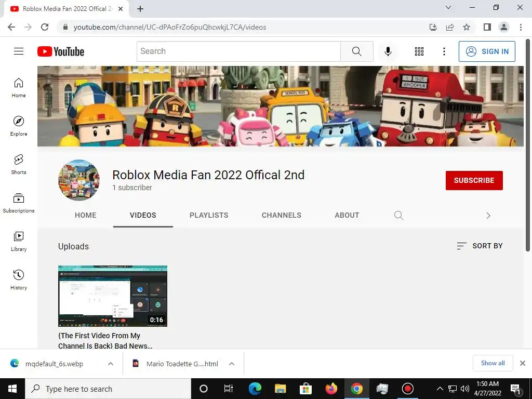Click Show all downloads
The image size is (532, 399).
pyautogui.click(x=493, y=363)
